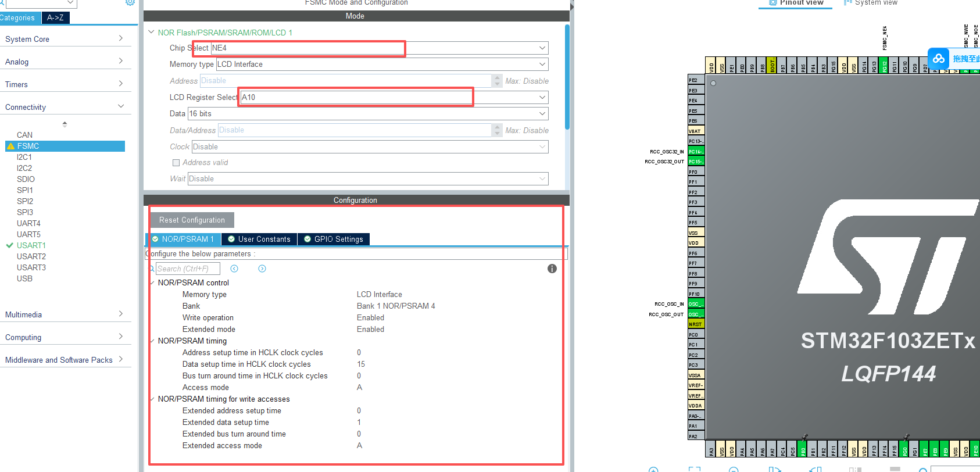Viewport: 980px width, 472px height.
Task: Select green pin PG12 on chip
Action: 885,65
